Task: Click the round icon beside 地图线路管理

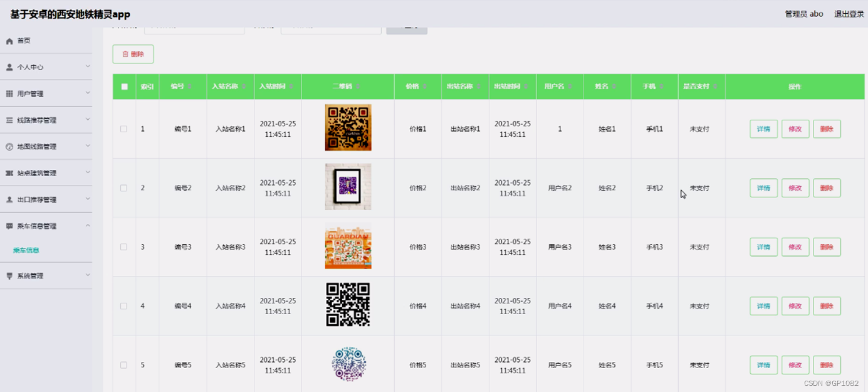Action: click(x=9, y=147)
